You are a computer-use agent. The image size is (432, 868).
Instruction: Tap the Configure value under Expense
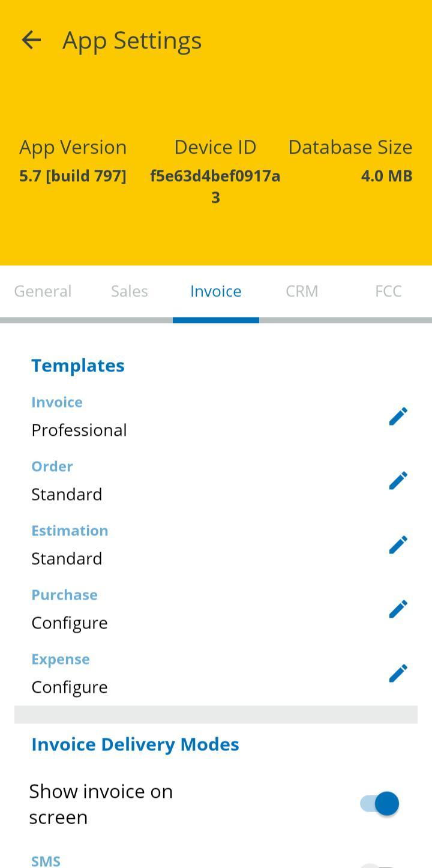(x=70, y=687)
